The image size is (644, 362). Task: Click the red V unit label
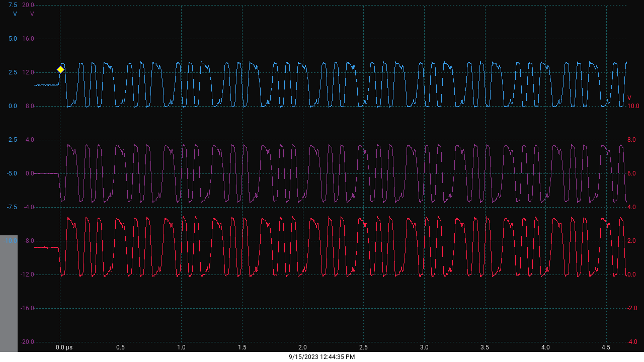pos(629,98)
